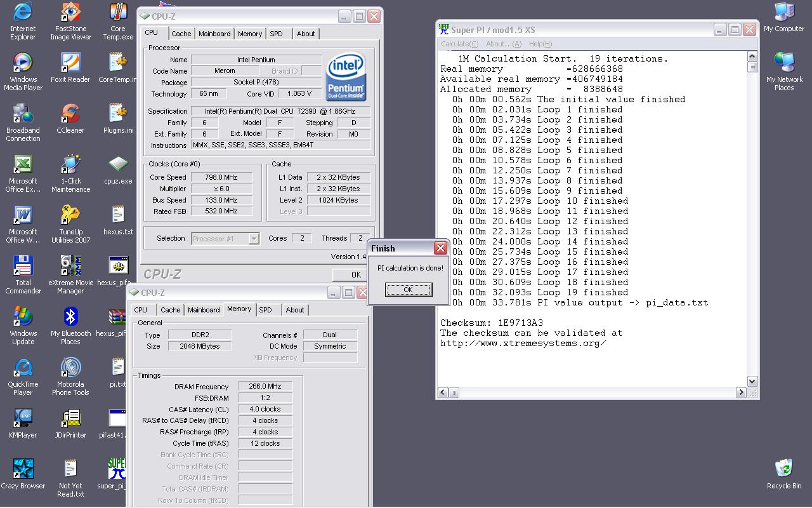
Task: Switch to CPU tab in lower CPU-Z window
Action: [x=141, y=310]
